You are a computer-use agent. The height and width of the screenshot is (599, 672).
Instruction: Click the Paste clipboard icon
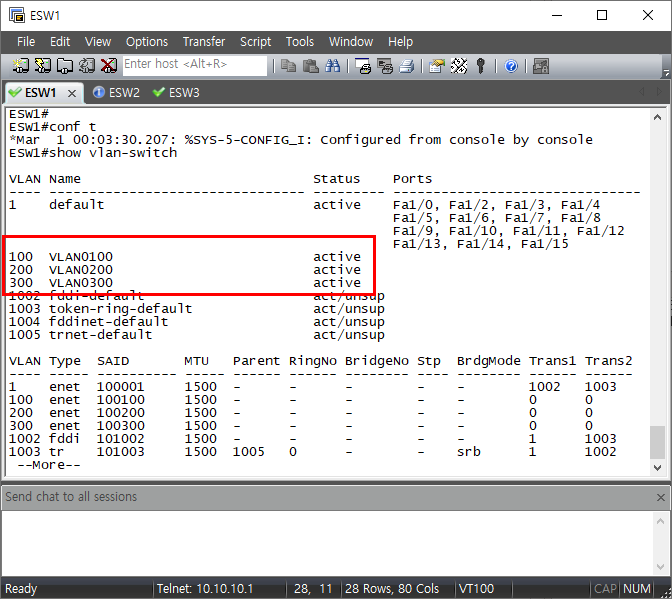[x=310, y=66]
